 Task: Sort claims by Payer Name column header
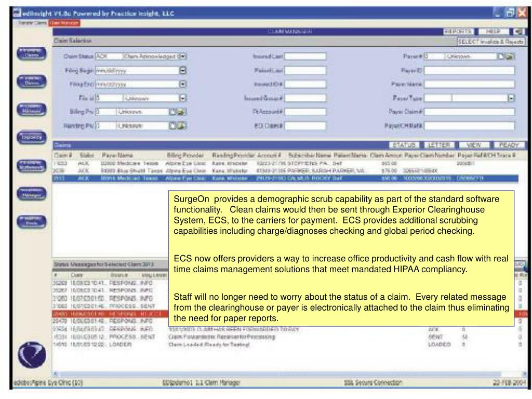[117, 155]
